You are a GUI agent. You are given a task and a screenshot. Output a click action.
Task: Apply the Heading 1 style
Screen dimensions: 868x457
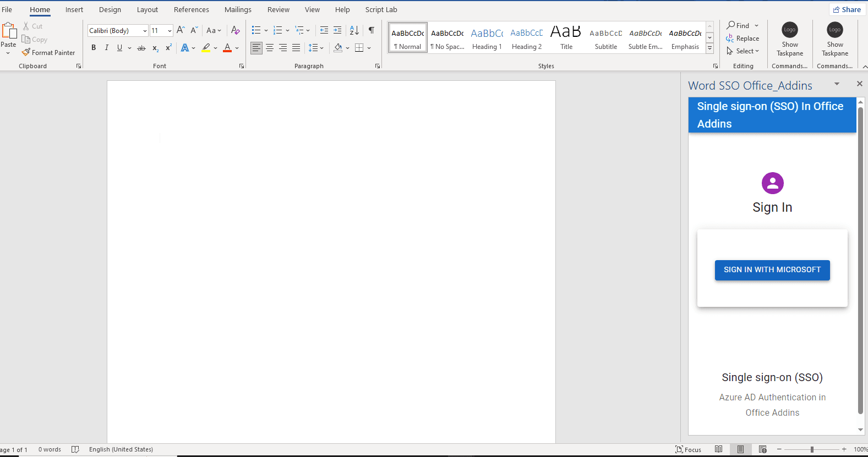point(487,38)
